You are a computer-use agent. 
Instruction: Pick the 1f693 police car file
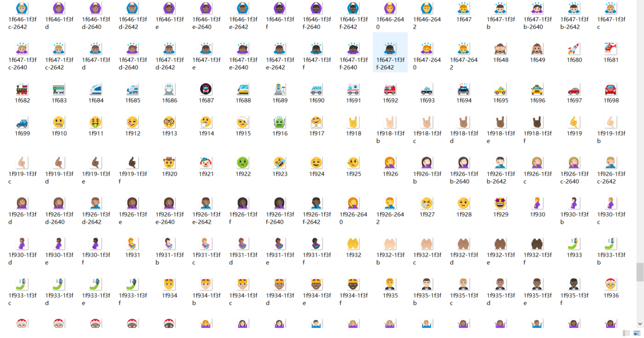(427, 93)
